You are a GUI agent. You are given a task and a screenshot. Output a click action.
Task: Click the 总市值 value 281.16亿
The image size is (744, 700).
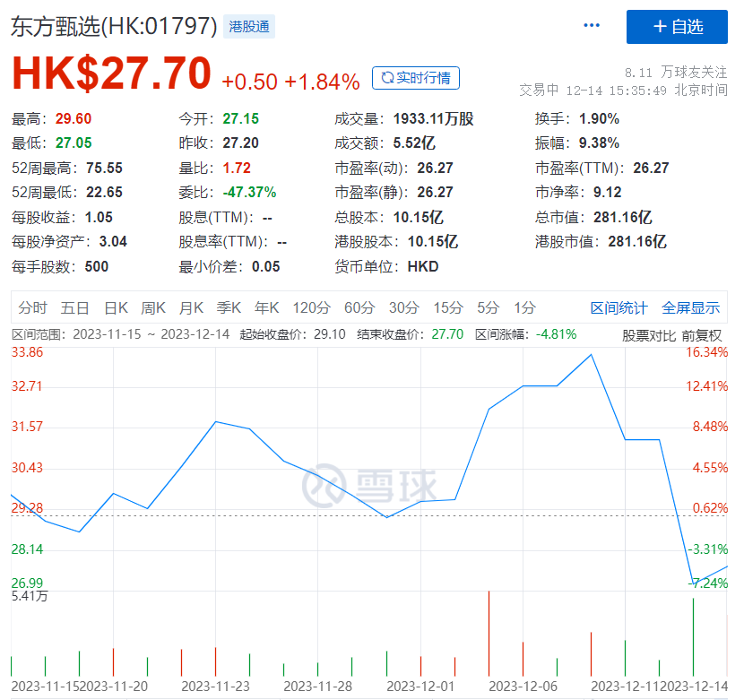623,218
